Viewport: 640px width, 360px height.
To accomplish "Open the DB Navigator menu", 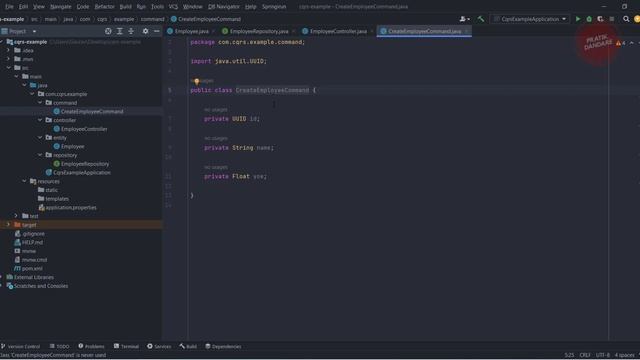I will point(224,7).
